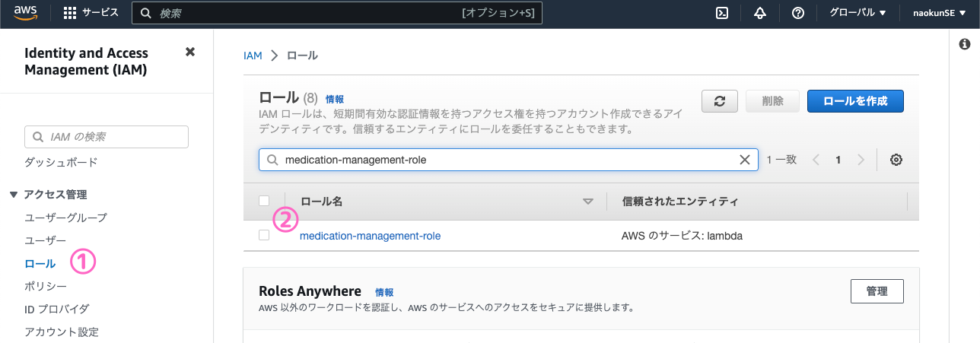Open the 情報 link beside Roles Anywhere
Screen dimensions: 980x343
[x=384, y=292]
